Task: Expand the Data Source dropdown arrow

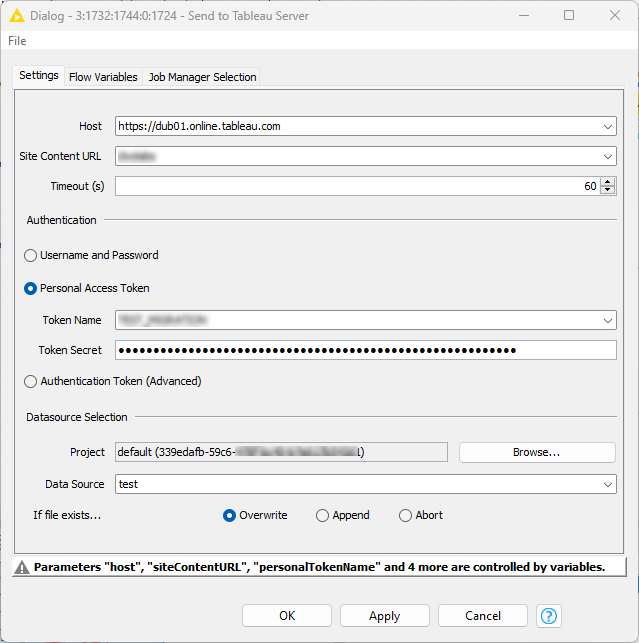Action: (608, 485)
